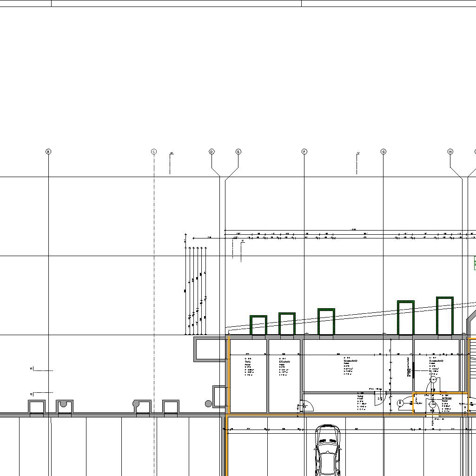Select grid axis marker G

pyautogui.click(x=383, y=152)
